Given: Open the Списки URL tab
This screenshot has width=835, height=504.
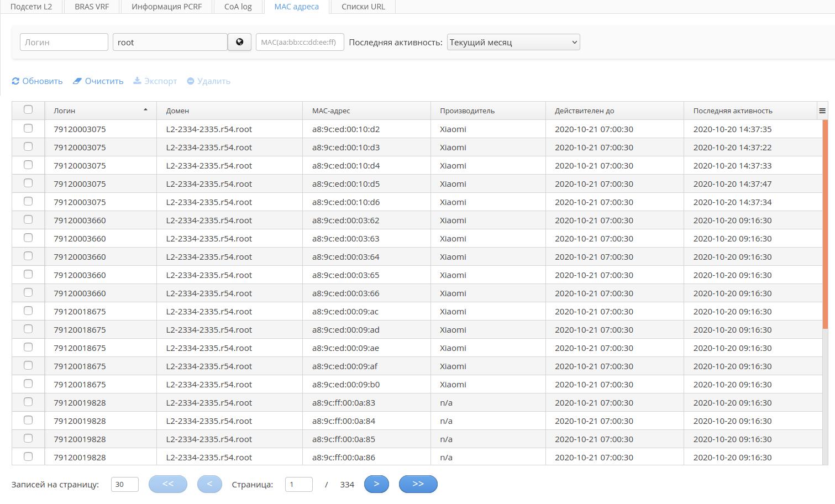Looking at the screenshot, I should [363, 7].
